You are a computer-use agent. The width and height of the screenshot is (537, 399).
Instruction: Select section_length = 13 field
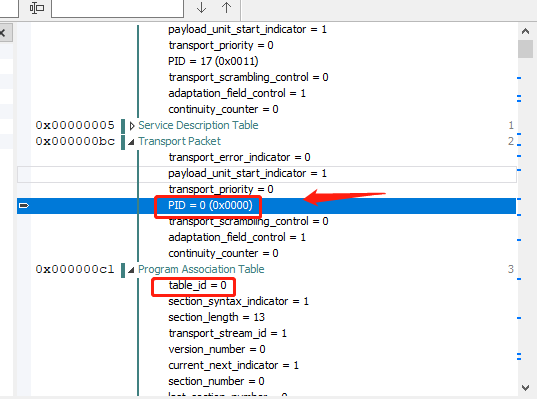click(216, 317)
